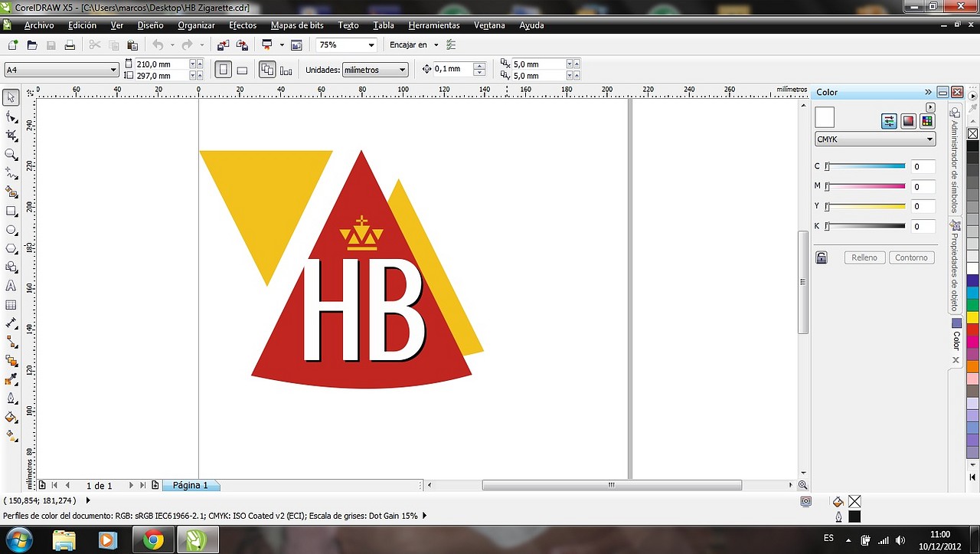980x554 pixels.
Task: Select the Freehand curve tool
Action: (x=11, y=173)
